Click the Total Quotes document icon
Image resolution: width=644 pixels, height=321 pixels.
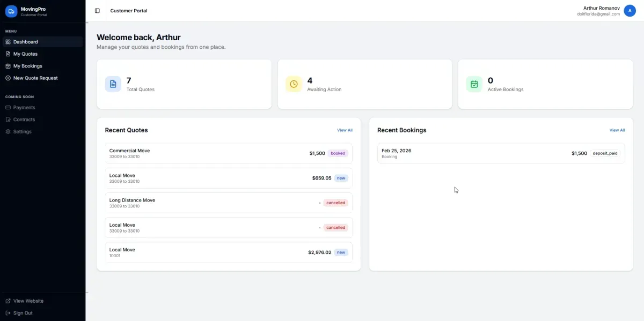click(113, 84)
